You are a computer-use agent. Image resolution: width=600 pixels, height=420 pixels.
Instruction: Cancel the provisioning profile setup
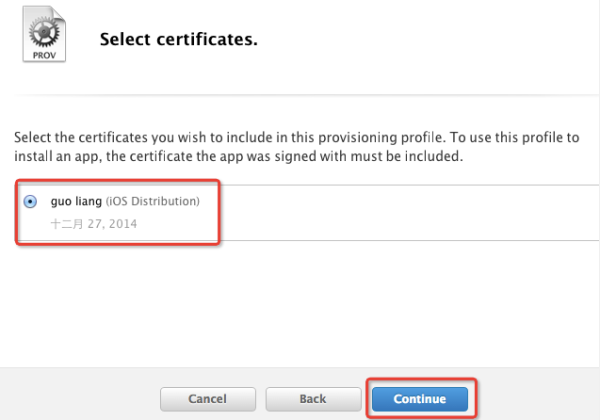(208, 399)
